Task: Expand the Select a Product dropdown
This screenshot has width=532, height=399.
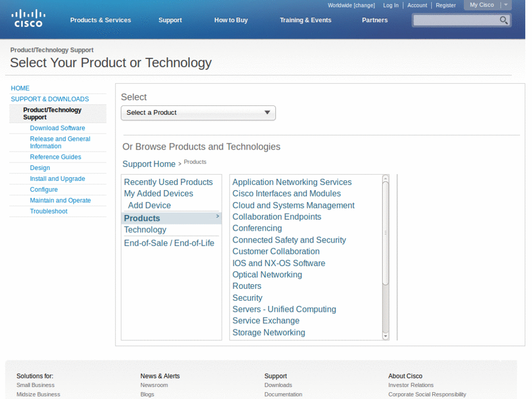Action: (198, 113)
